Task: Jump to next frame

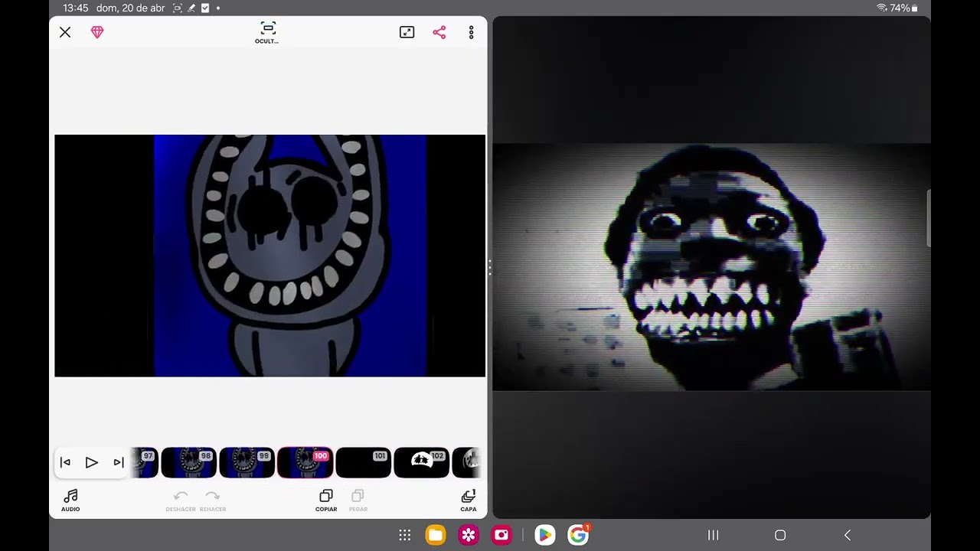Action: (119, 462)
